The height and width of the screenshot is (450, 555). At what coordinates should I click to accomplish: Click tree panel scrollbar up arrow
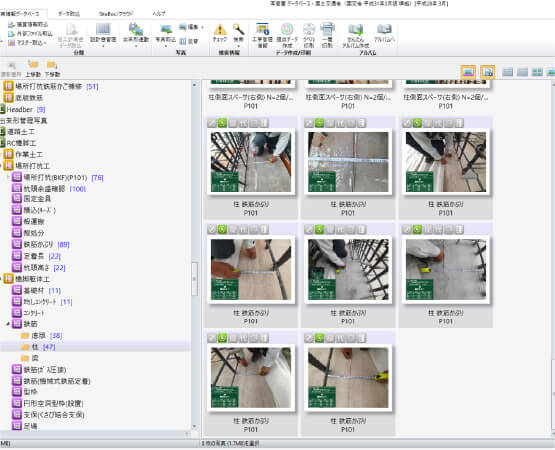point(194,85)
